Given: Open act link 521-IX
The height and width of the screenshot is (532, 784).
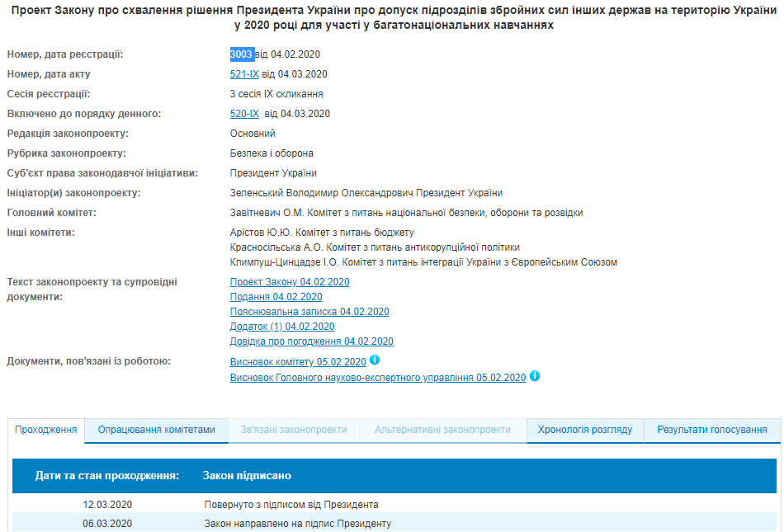Looking at the screenshot, I should tap(243, 74).
